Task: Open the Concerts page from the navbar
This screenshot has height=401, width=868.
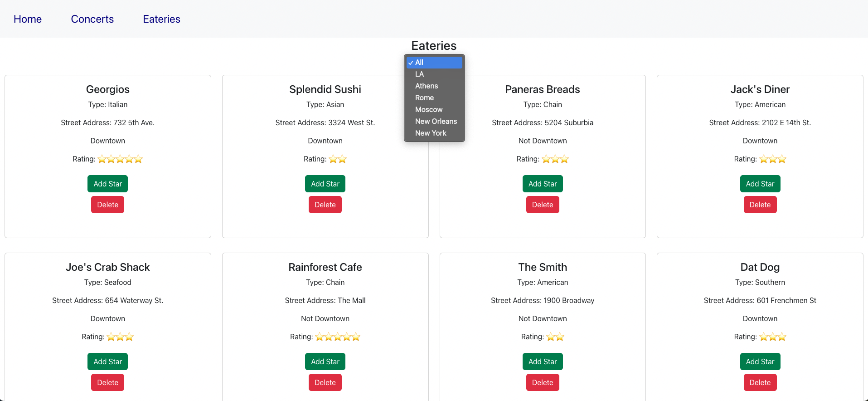Action: pos(92,19)
